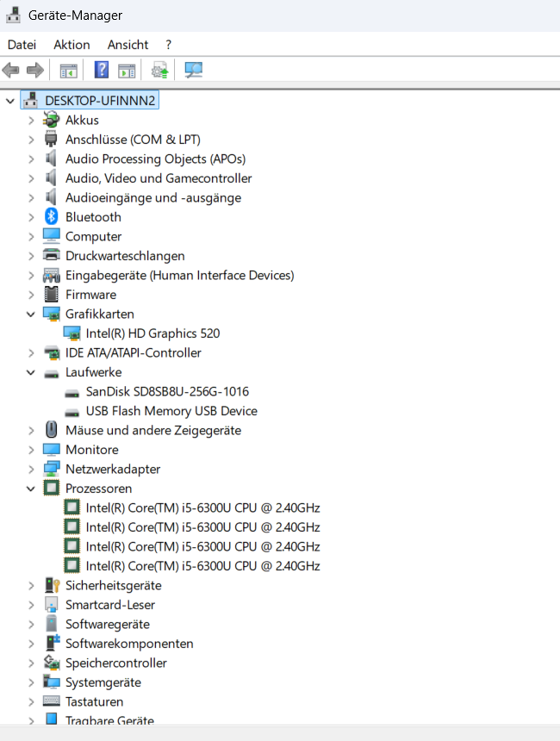Click the Bluetooth category icon
560x741 pixels.
[x=51, y=216]
